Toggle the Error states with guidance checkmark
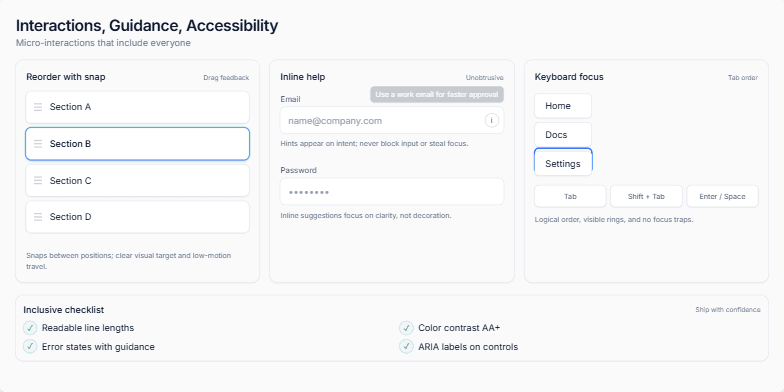Image resolution: width=784 pixels, height=392 pixels. tap(30, 346)
